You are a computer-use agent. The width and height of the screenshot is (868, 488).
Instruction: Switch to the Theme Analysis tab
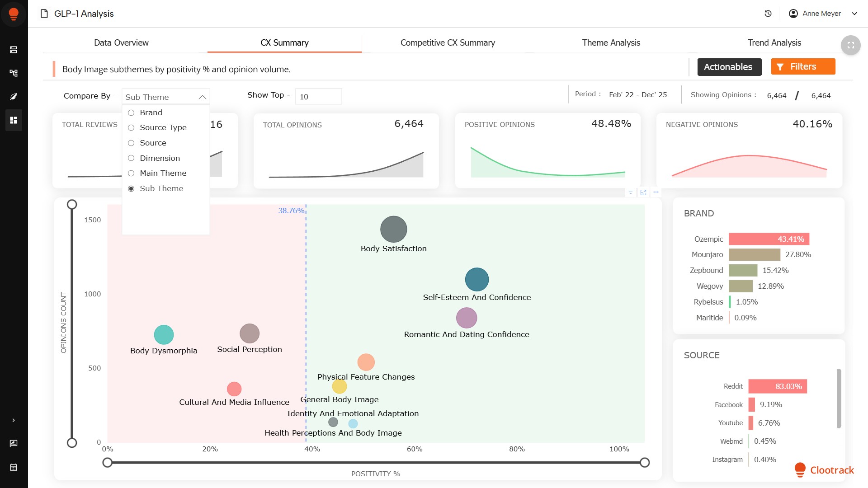click(x=611, y=42)
